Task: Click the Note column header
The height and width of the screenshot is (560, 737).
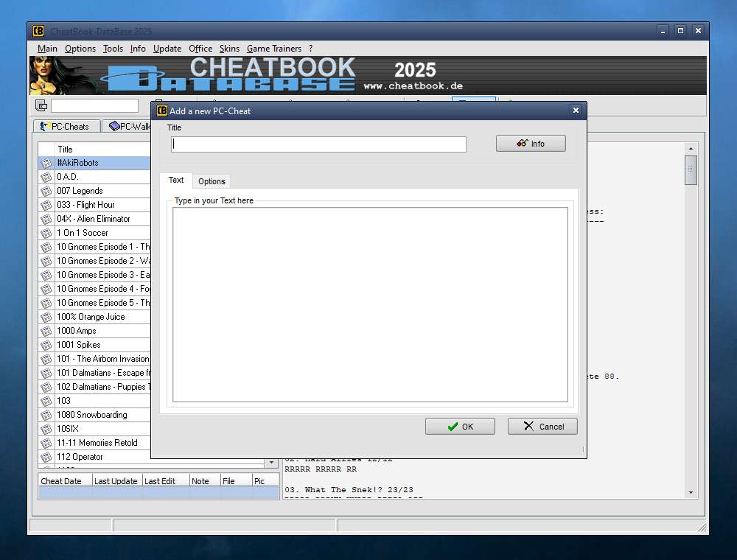Action: [x=205, y=480]
